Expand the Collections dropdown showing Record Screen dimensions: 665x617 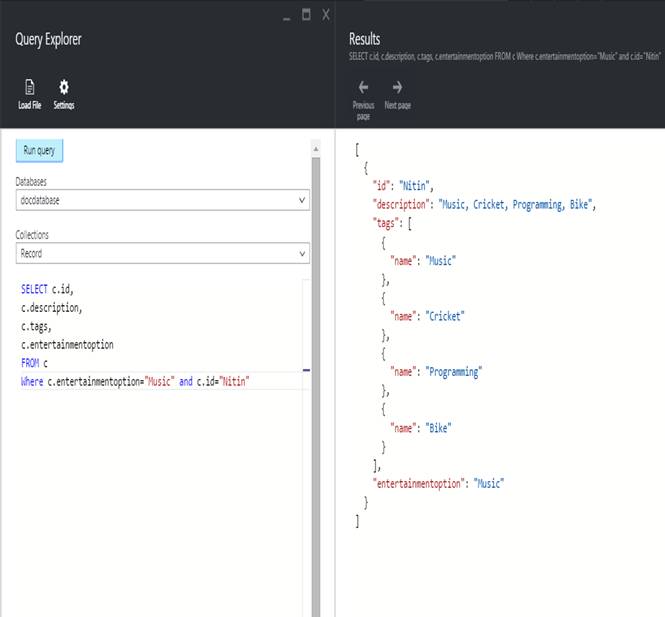pyautogui.click(x=160, y=254)
